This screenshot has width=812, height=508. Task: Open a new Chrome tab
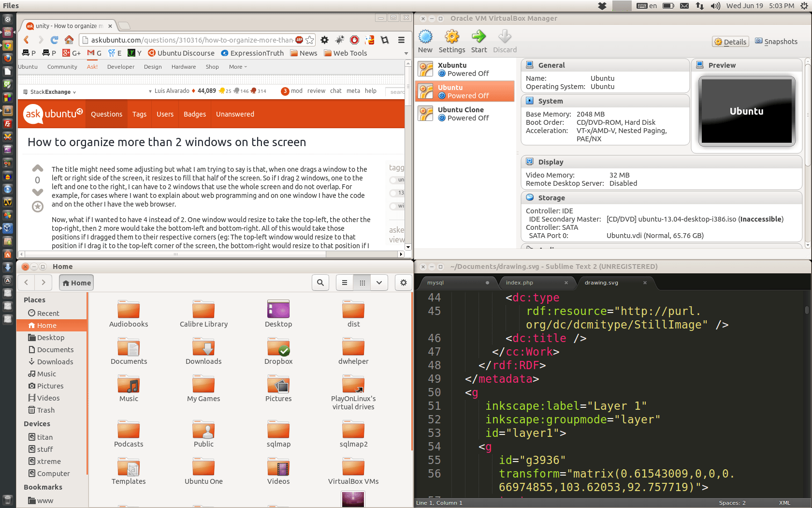pos(124,26)
